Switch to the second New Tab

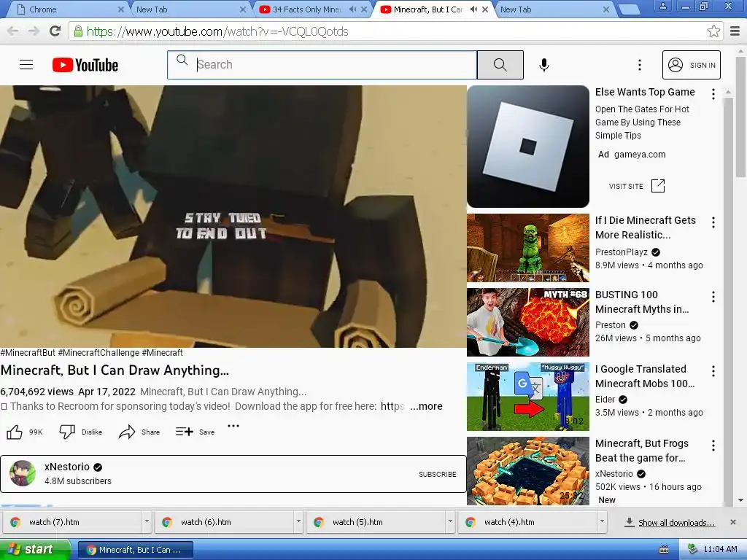[x=190, y=9]
